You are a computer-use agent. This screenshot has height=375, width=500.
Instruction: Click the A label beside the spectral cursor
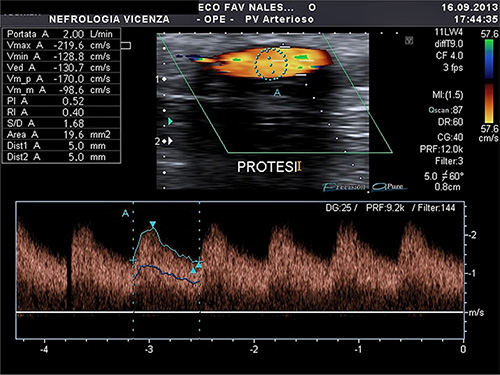pos(125,213)
